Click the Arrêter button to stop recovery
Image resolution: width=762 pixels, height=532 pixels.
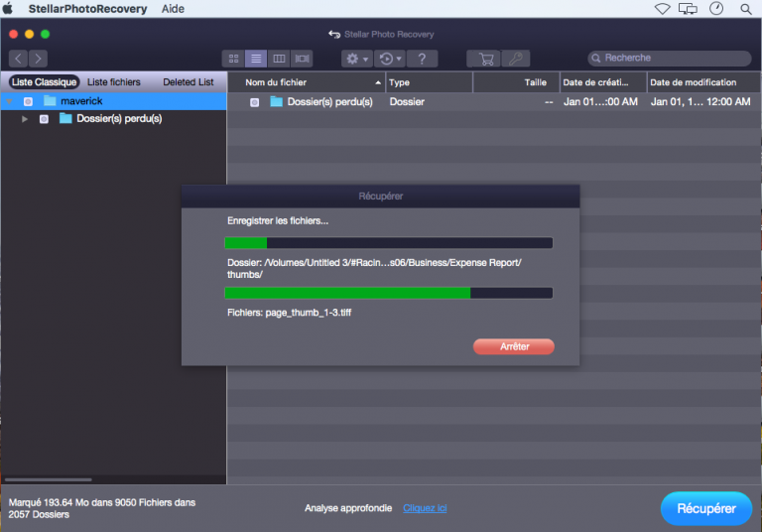(514, 346)
